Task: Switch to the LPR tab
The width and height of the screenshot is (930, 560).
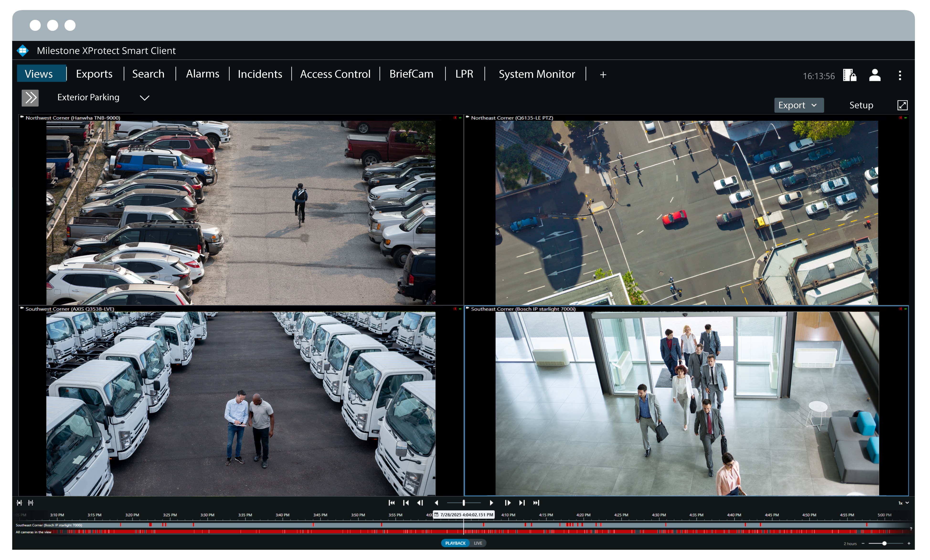Action: 464,74
